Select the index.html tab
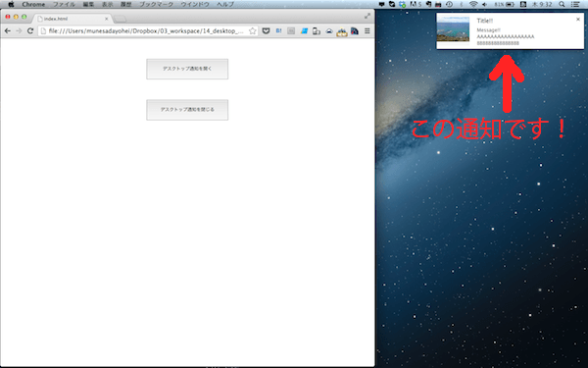Image resolution: width=588 pixels, height=368 pixels. pyautogui.click(x=72, y=19)
